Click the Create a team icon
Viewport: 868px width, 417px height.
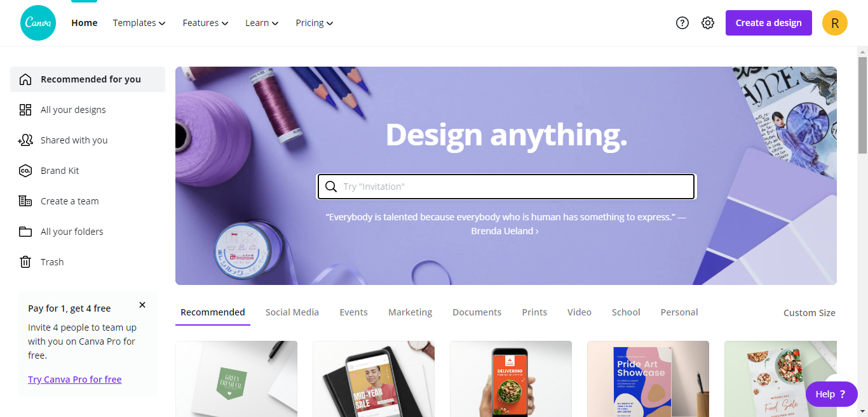[x=25, y=201]
